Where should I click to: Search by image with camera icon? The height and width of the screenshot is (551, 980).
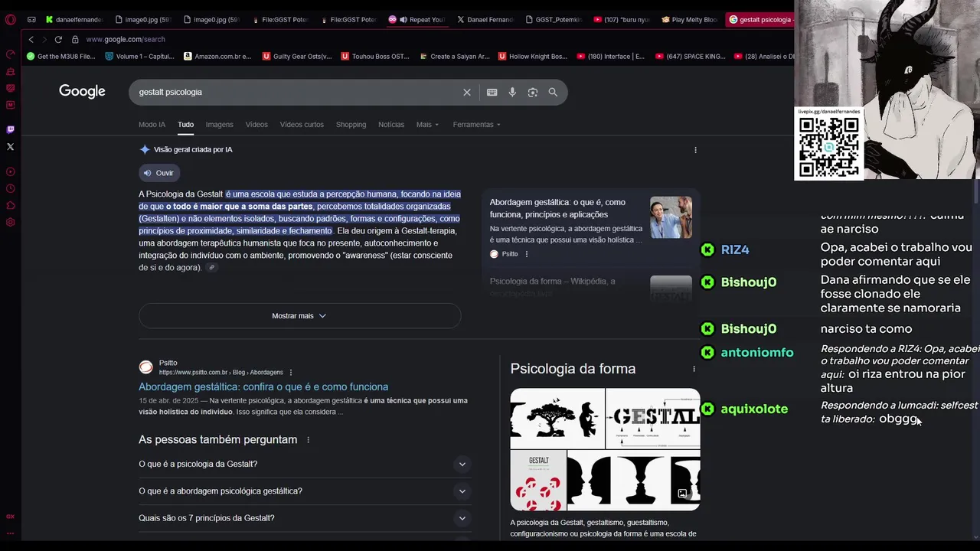(532, 93)
